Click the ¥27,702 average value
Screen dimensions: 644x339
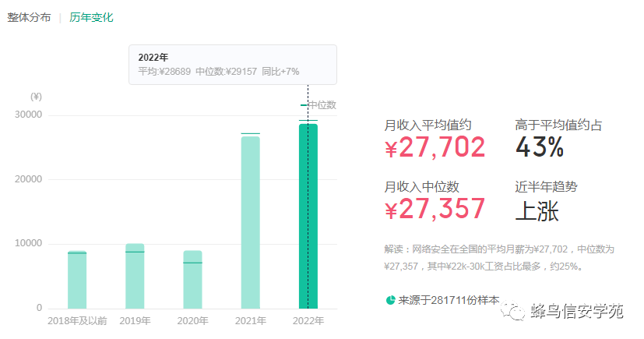click(435, 147)
